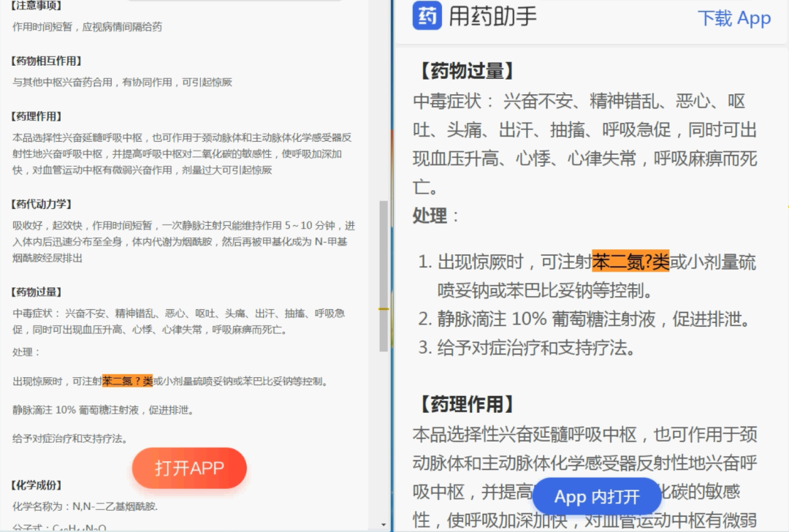Click 【药理作用】 heading in left pane

37,116
